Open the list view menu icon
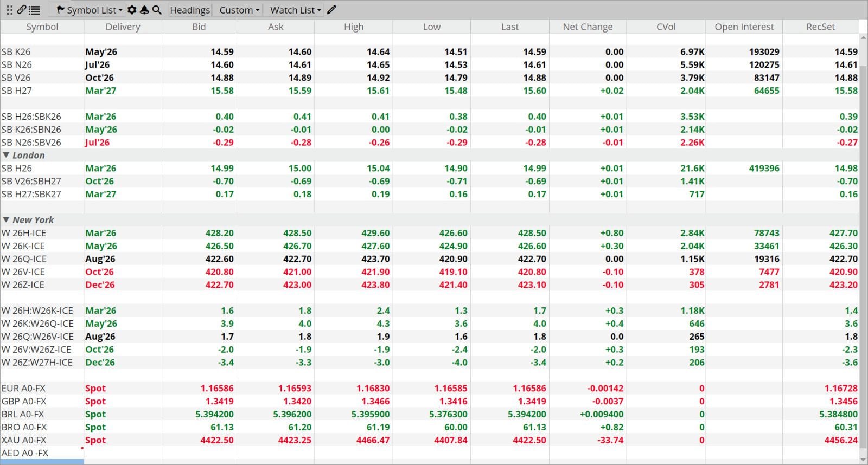The width and height of the screenshot is (868, 465). coord(34,10)
